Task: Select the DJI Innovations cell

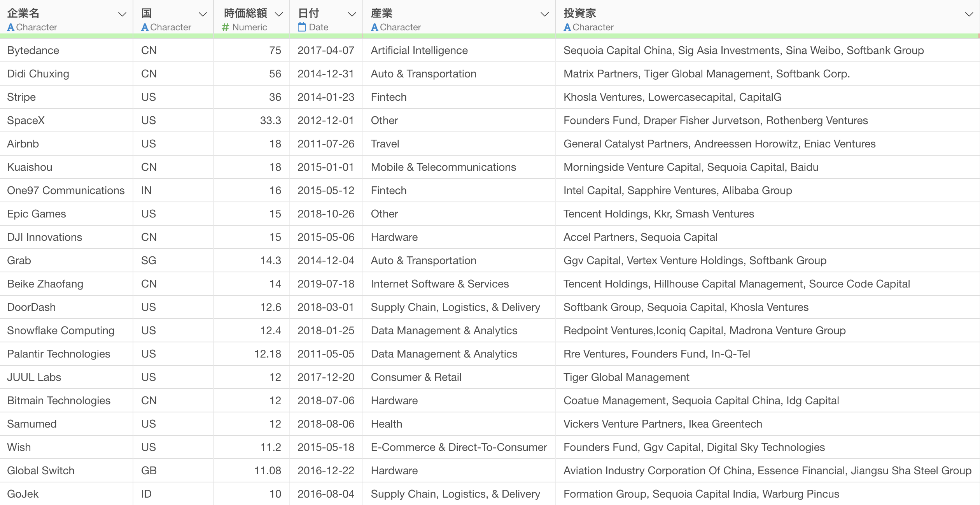Action: pos(66,237)
